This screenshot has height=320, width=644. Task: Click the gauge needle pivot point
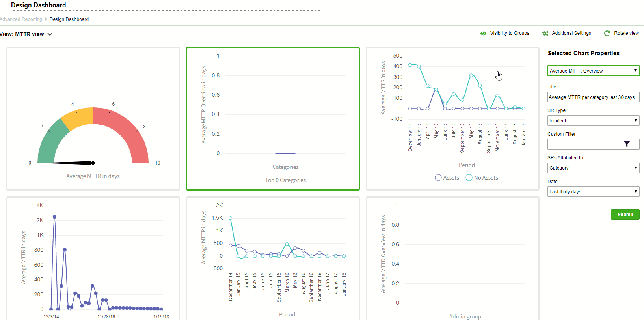click(x=93, y=163)
